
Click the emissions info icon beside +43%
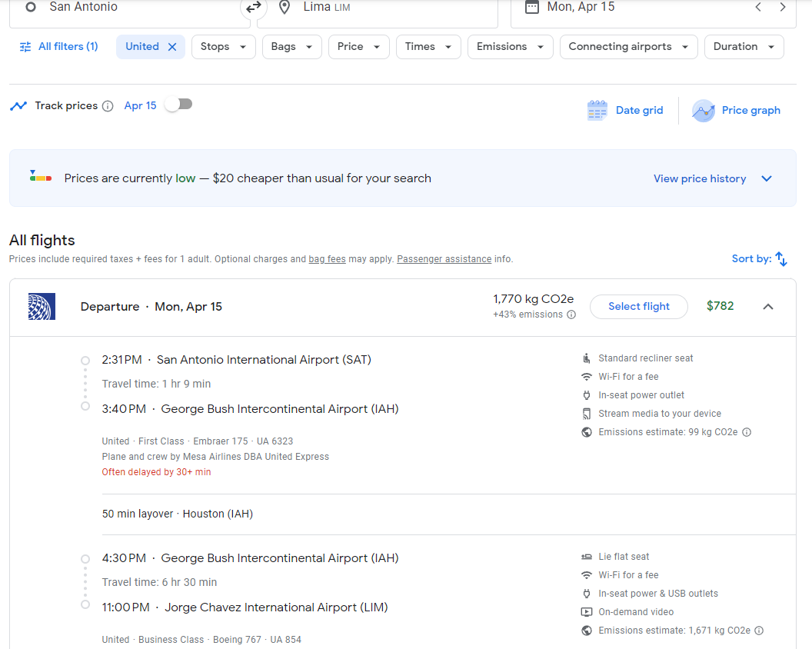click(x=571, y=315)
